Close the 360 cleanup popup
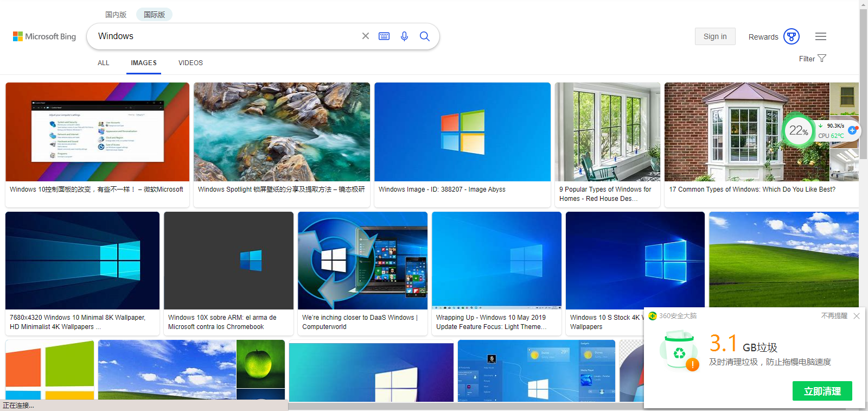This screenshot has height=411, width=868. (x=857, y=316)
